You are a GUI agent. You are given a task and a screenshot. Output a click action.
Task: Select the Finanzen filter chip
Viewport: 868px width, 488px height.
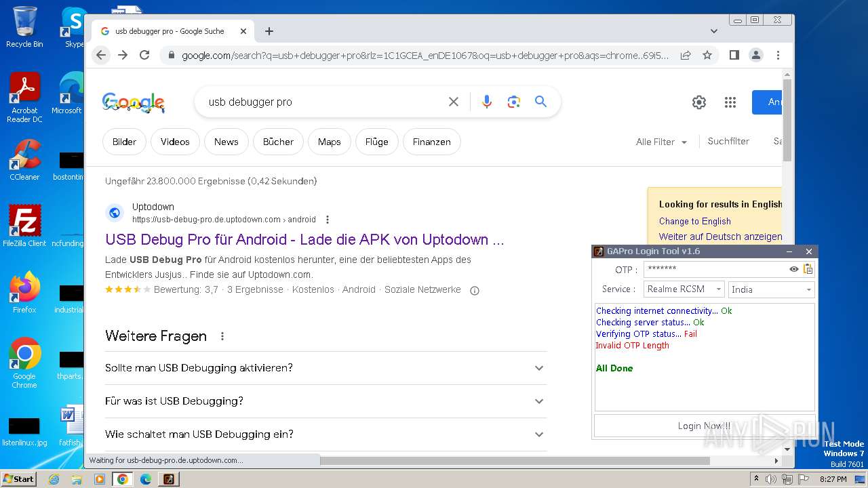431,142
